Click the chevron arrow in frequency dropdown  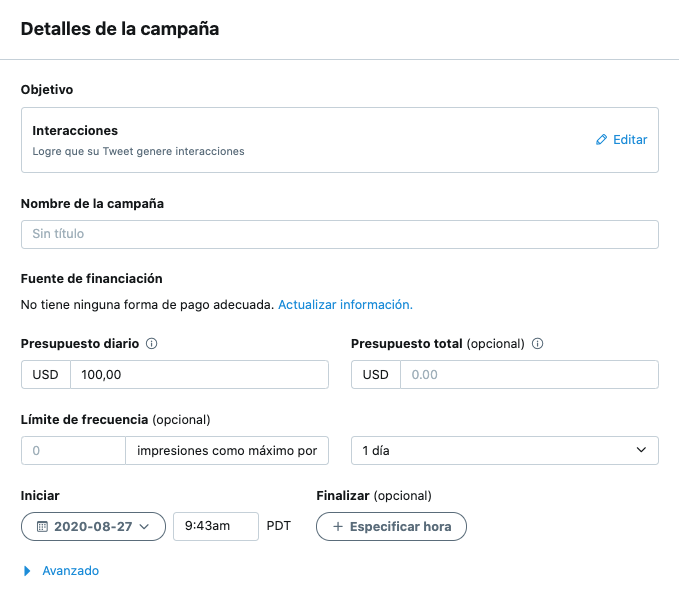[641, 451]
